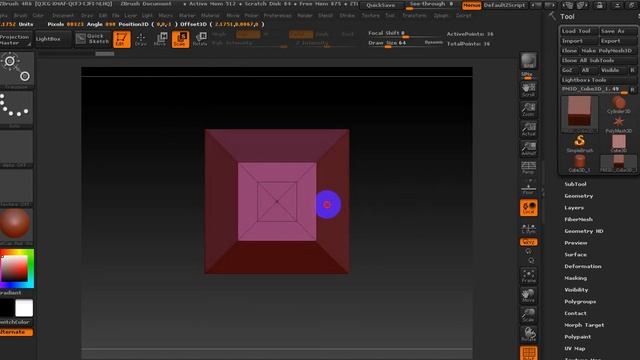Click the Export button

[x=618, y=41]
